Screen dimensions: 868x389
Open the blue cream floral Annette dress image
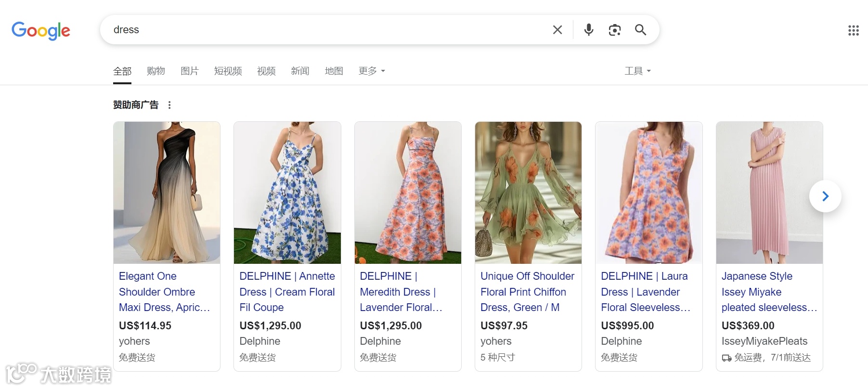pyautogui.click(x=287, y=193)
